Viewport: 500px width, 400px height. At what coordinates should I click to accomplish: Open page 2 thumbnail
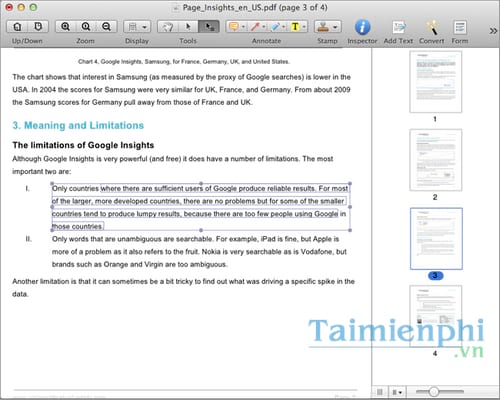(436, 160)
